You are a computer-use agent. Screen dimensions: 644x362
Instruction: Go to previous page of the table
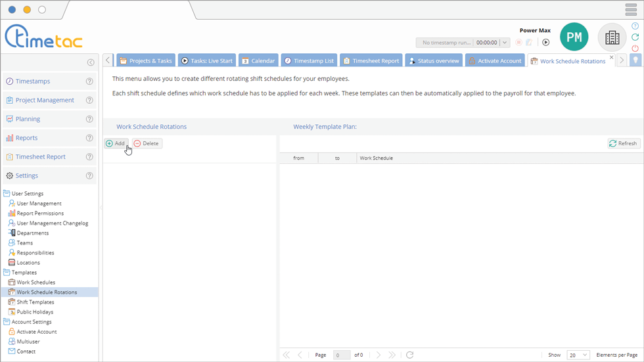[x=300, y=355]
